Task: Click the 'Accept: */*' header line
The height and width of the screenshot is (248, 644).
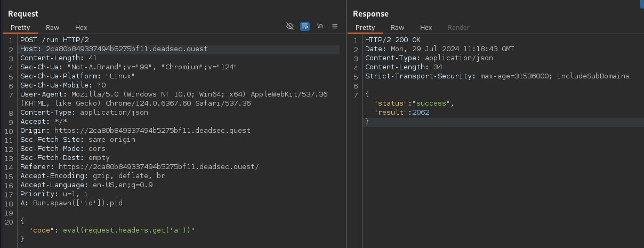Action: coord(44,122)
